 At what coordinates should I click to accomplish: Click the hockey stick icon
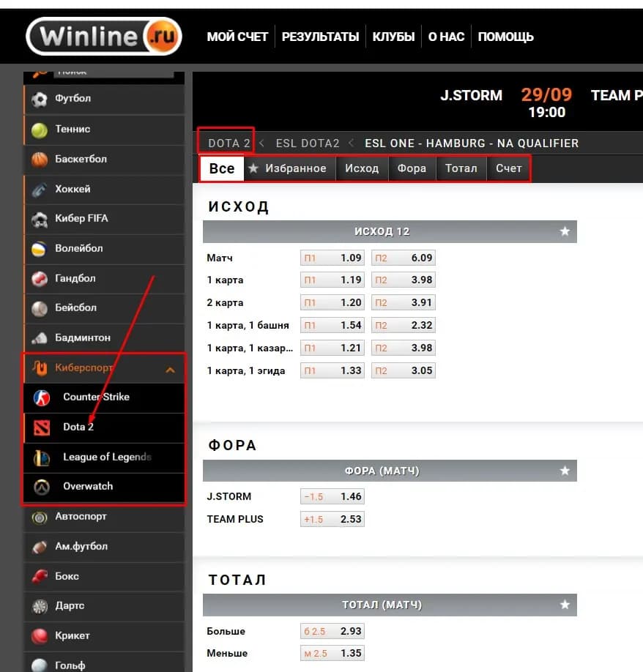tap(40, 190)
